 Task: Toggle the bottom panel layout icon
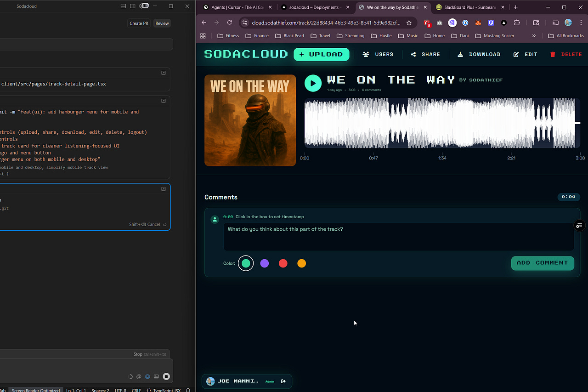pyautogui.click(x=123, y=6)
